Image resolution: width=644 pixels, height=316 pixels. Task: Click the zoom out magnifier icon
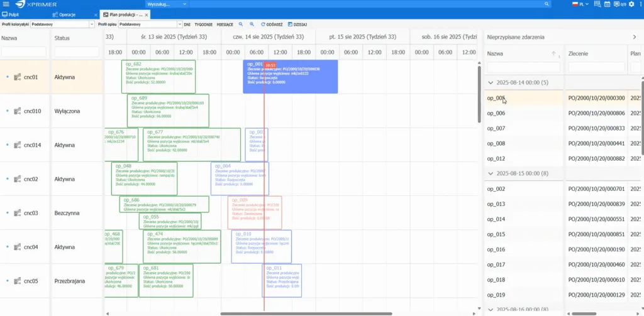[x=251, y=24]
